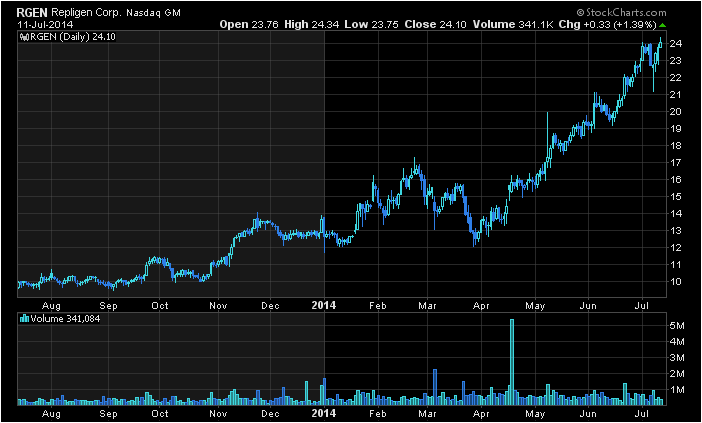This screenshot has height=423, width=702.
Task: Click the bar-chart icon beside Volume 341,084
Action: (24, 319)
